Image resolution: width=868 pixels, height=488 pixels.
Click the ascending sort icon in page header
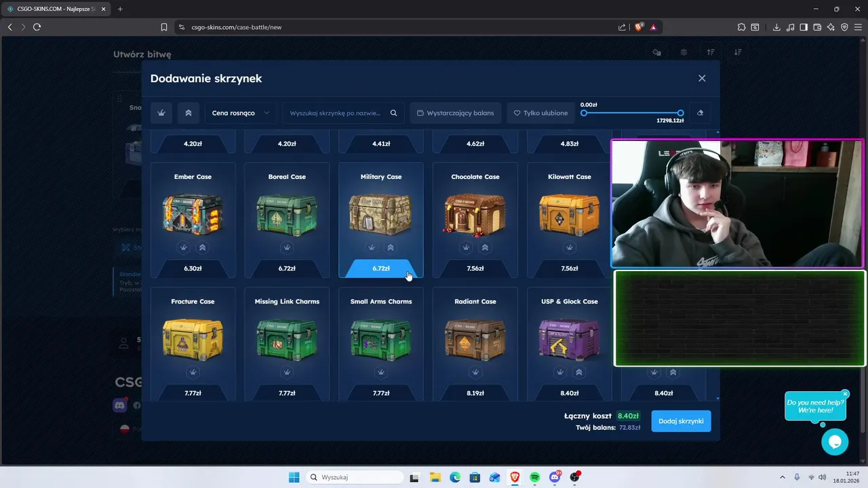(711, 52)
